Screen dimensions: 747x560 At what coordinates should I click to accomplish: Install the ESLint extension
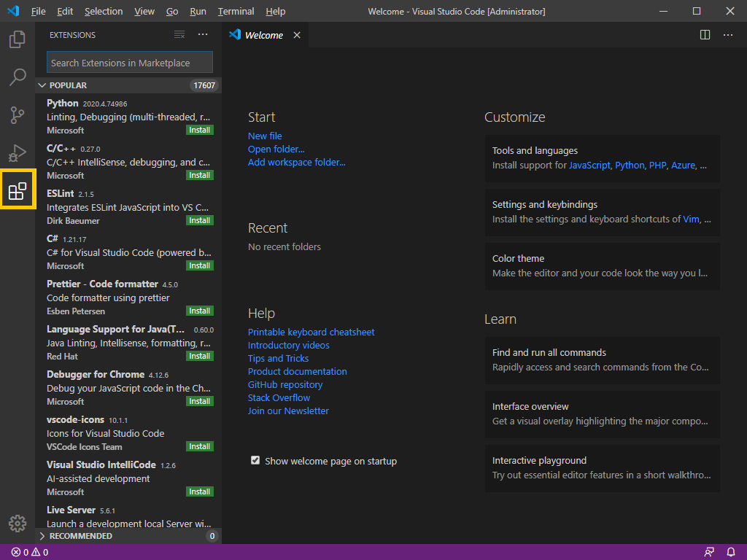[200, 220]
